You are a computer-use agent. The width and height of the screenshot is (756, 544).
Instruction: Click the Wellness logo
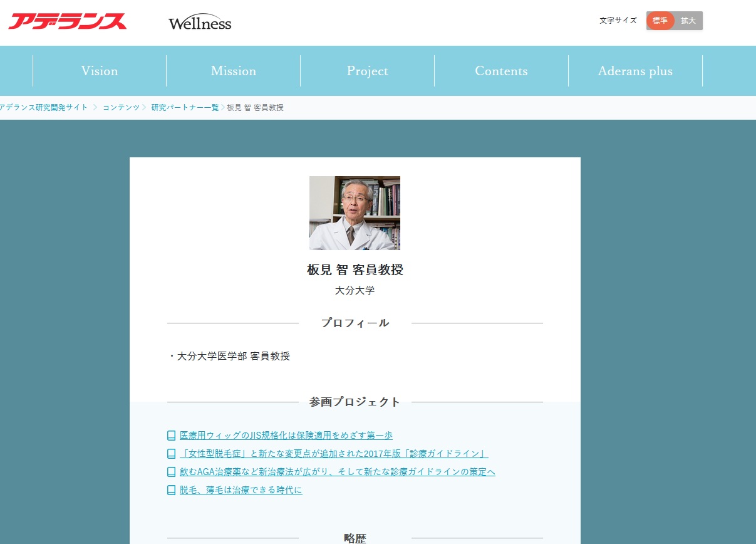click(200, 23)
